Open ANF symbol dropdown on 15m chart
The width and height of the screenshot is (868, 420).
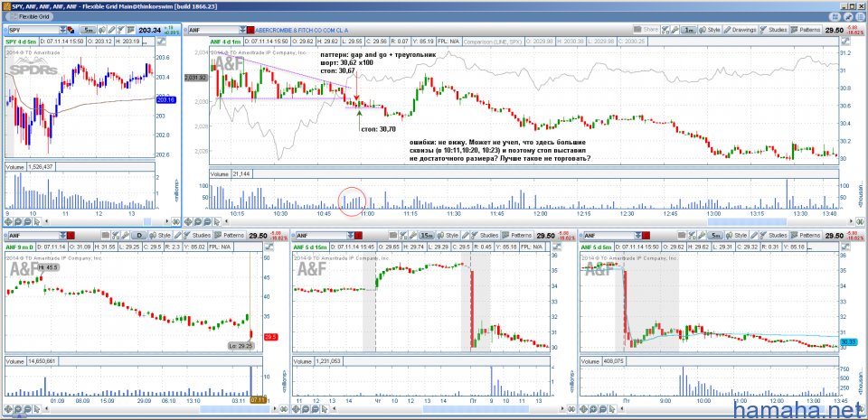(x=350, y=236)
